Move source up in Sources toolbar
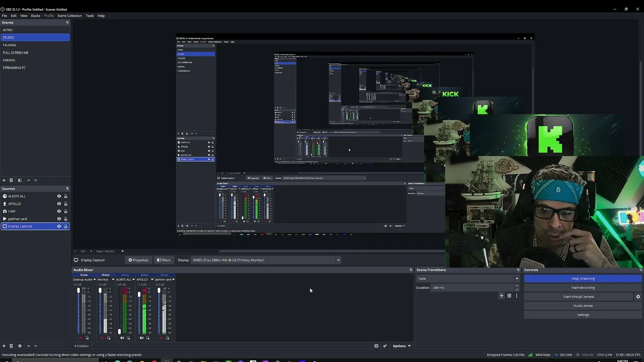This screenshot has width=644, height=362. [x=28, y=346]
